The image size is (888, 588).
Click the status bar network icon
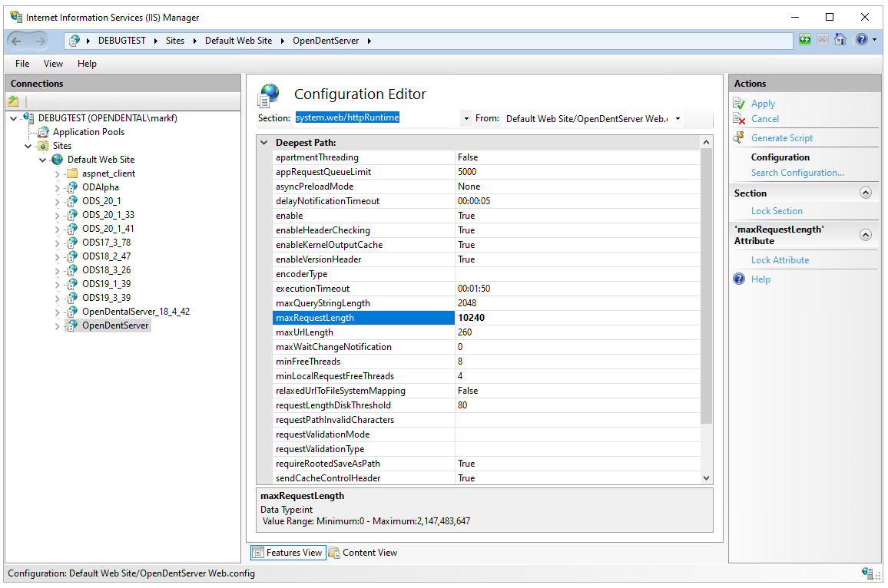(x=866, y=573)
